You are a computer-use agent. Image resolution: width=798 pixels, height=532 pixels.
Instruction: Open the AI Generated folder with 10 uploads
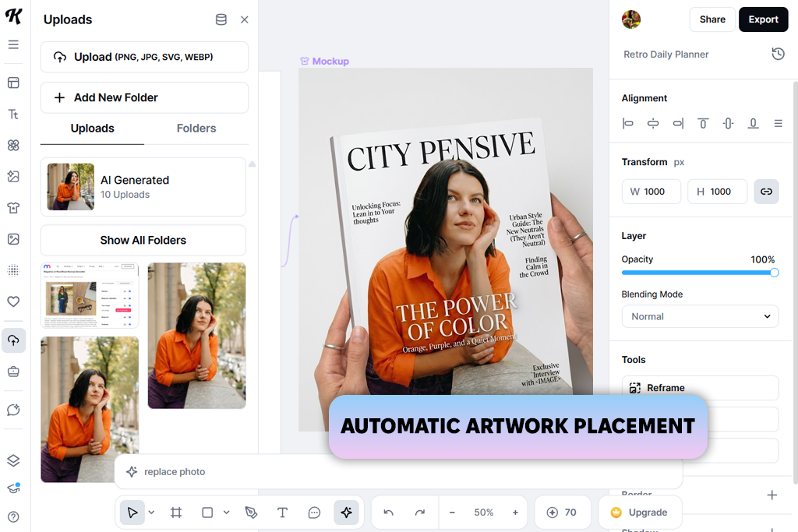pyautogui.click(x=143, y=187)
